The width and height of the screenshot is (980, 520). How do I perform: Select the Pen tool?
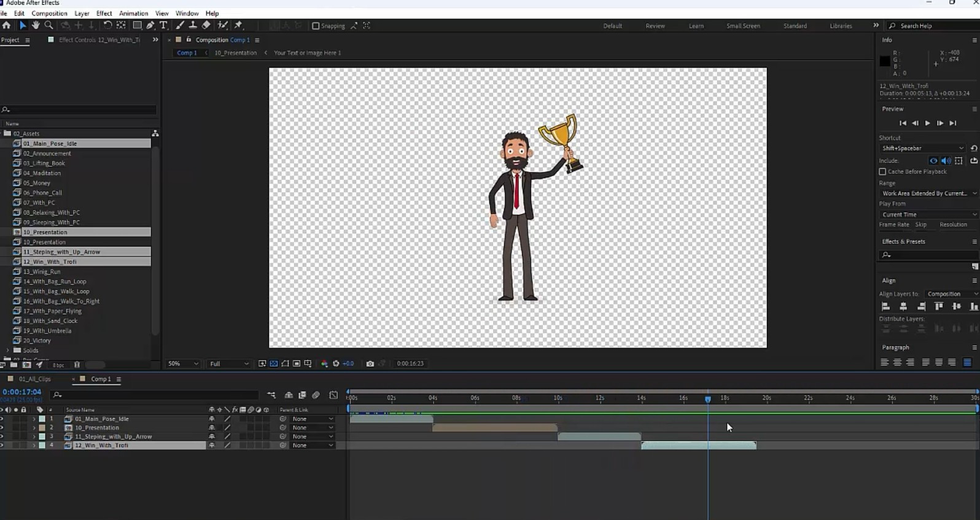point(150,25)
